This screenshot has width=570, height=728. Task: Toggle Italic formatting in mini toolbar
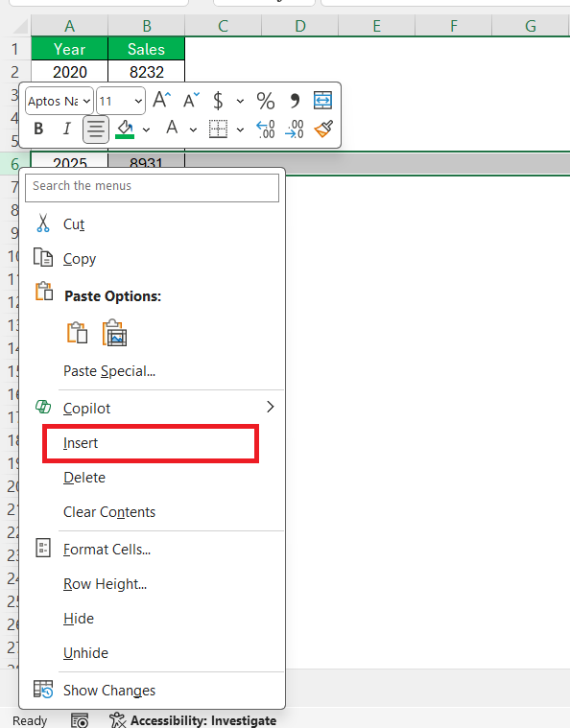click(67, 129)
